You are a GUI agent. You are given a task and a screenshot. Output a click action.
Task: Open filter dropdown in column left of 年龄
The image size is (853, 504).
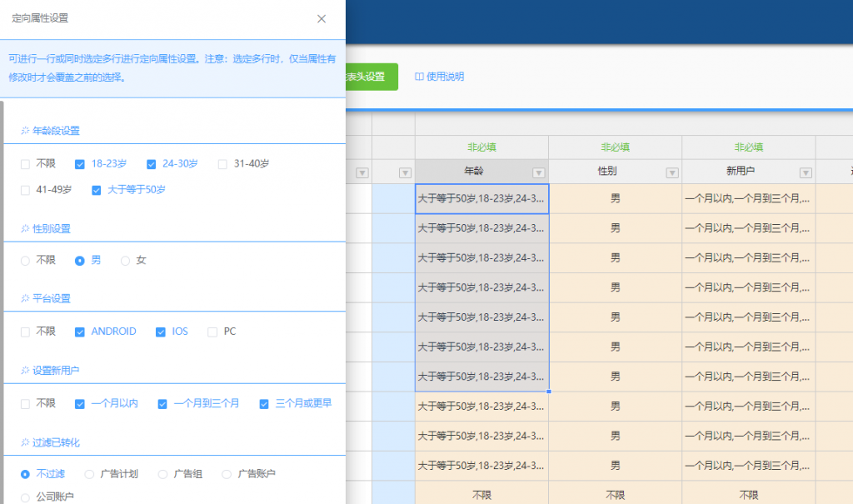tap(406, 173)
